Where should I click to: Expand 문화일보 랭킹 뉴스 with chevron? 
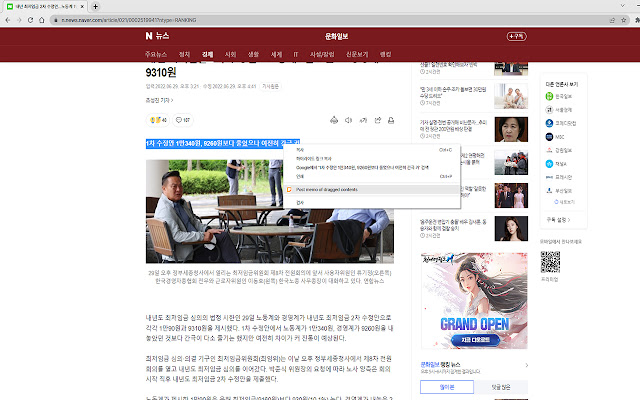(527, 365)
